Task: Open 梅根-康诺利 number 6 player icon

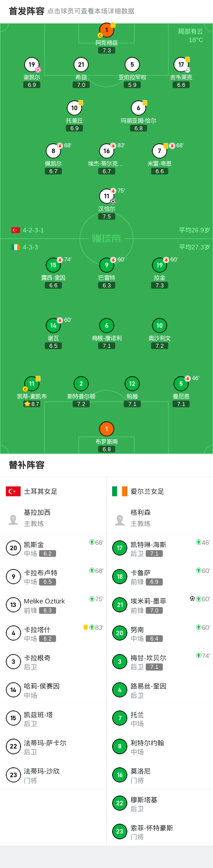Action: point(107,325)
